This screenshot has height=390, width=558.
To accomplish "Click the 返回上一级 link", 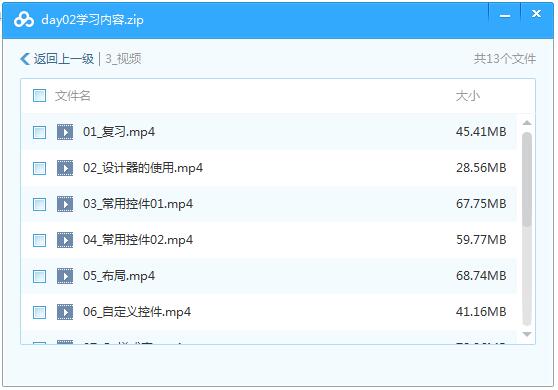I will point(64,59).
